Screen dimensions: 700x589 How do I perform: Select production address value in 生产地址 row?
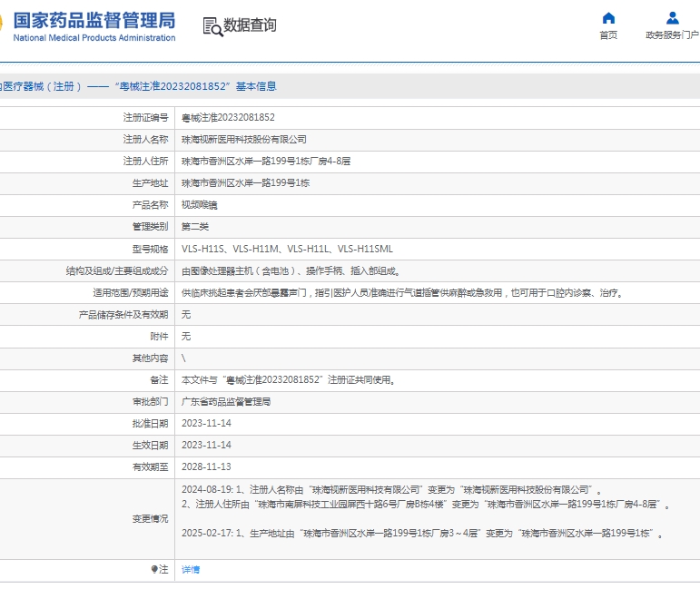(x=245, y=183)
